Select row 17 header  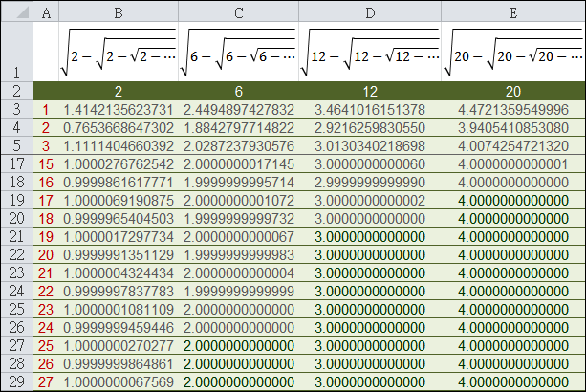(17, 164)
